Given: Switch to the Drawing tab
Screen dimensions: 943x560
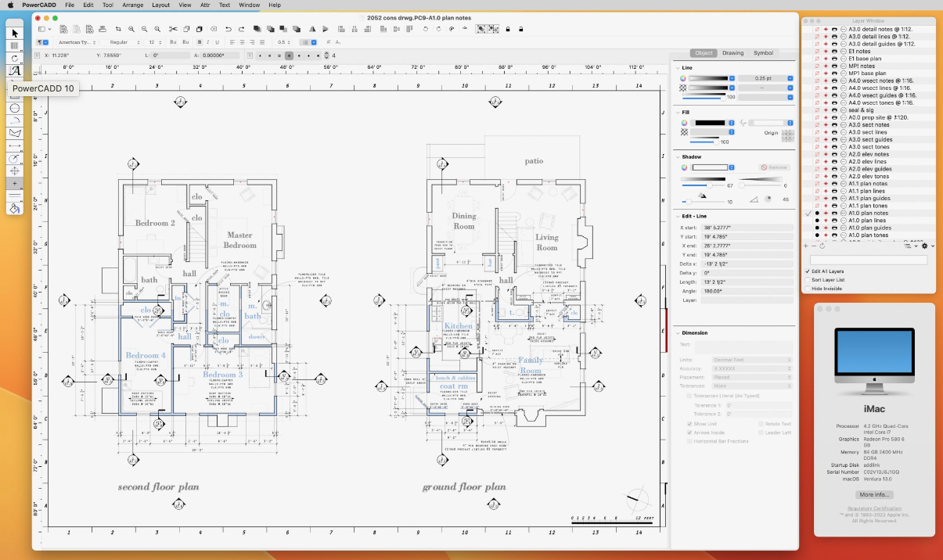Looking at the screenshot, I should [x=732, y=53].
